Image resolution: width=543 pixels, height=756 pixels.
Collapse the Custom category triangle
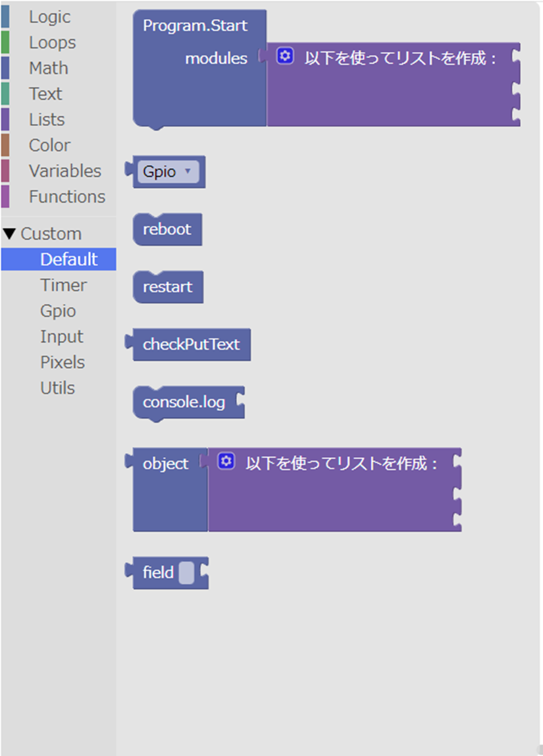[10, 233]
